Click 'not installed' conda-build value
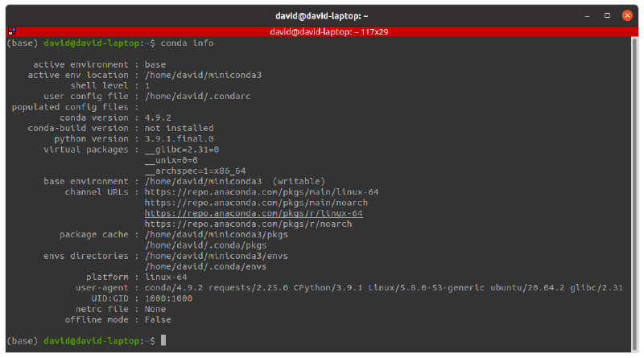The width and height of the screenshot is (644, 358). click(179, 128)
